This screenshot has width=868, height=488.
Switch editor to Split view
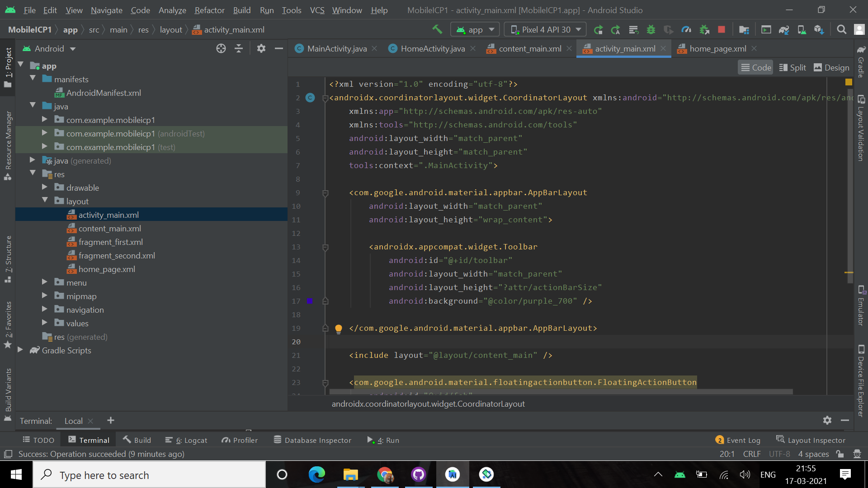[793, 67]
